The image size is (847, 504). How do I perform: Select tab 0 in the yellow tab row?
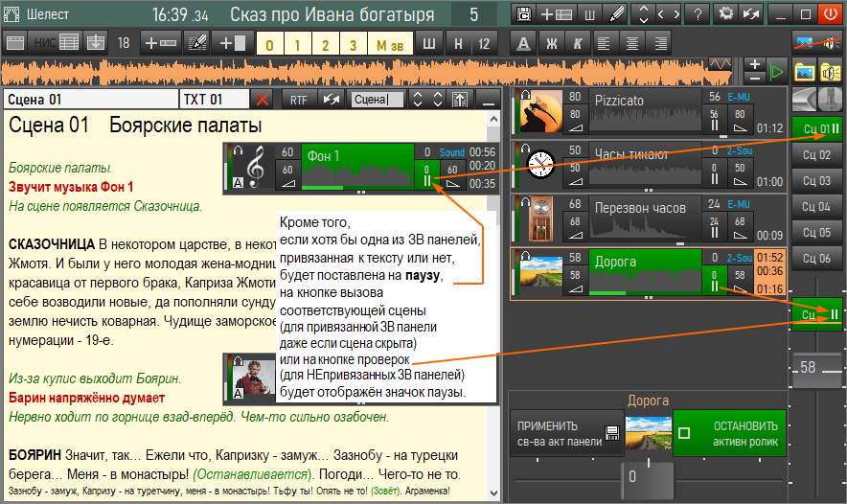269,45
